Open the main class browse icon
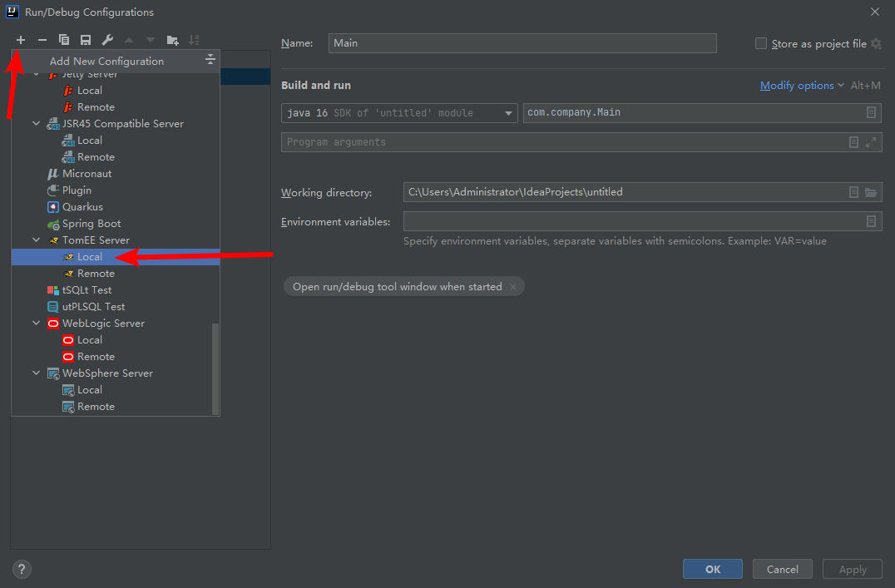895x588 pixels. 871,112
